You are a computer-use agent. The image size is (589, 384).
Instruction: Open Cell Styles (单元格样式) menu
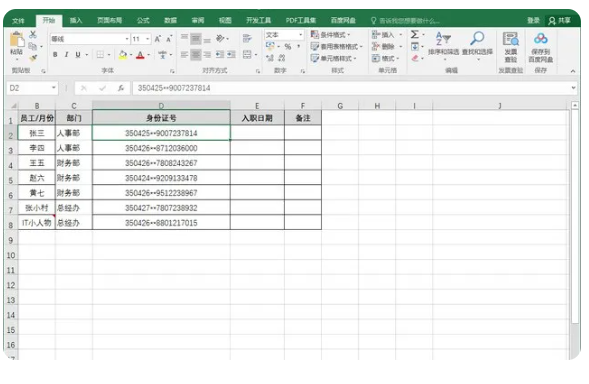333,58
